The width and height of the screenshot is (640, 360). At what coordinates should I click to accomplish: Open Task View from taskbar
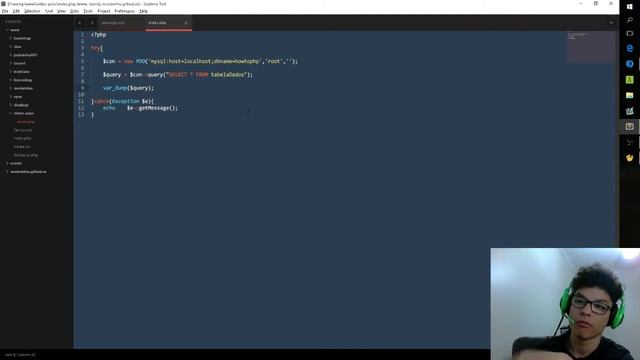click(629, 33)
